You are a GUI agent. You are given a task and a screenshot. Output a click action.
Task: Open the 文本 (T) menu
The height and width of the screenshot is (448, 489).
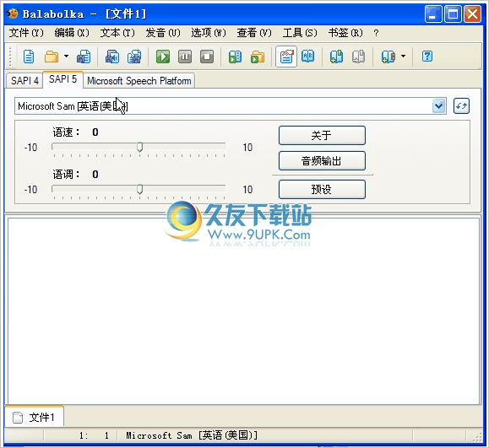(117, 33)
